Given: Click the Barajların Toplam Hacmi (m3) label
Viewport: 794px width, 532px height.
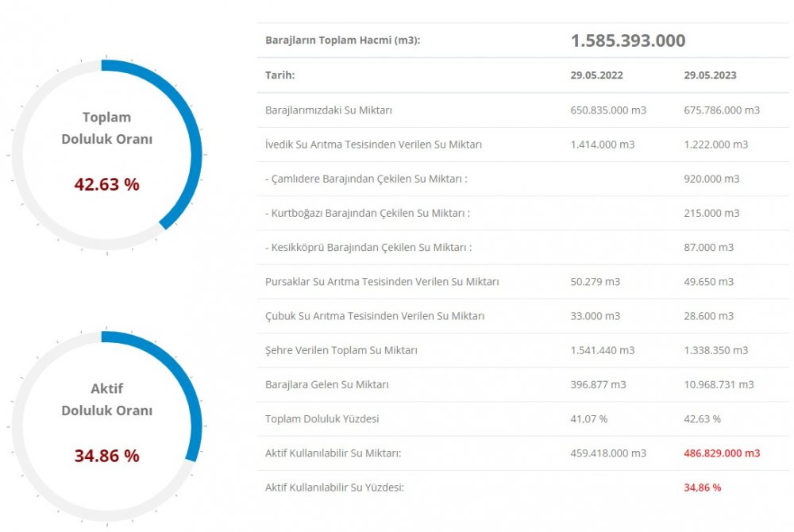Looking at the screenshot, I should [342, 40].
